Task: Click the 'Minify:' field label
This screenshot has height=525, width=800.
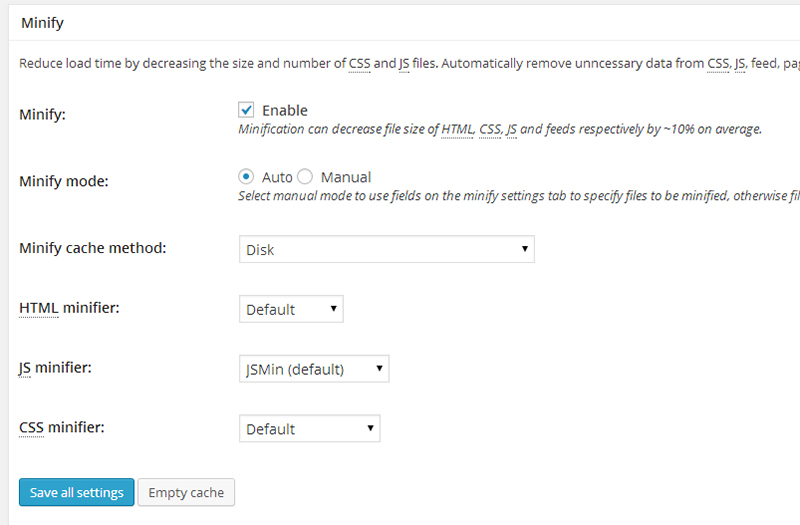Action: pyautogui.click(x=43, y=115)
